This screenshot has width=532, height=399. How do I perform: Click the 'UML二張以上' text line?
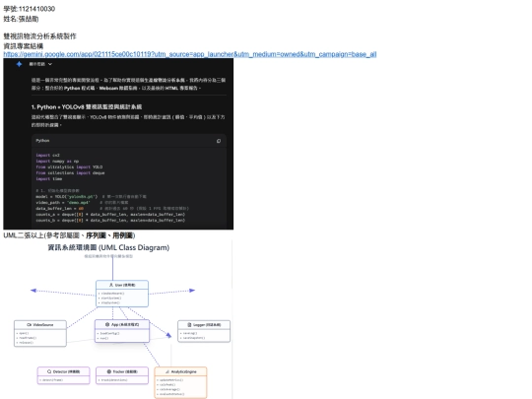69,235
